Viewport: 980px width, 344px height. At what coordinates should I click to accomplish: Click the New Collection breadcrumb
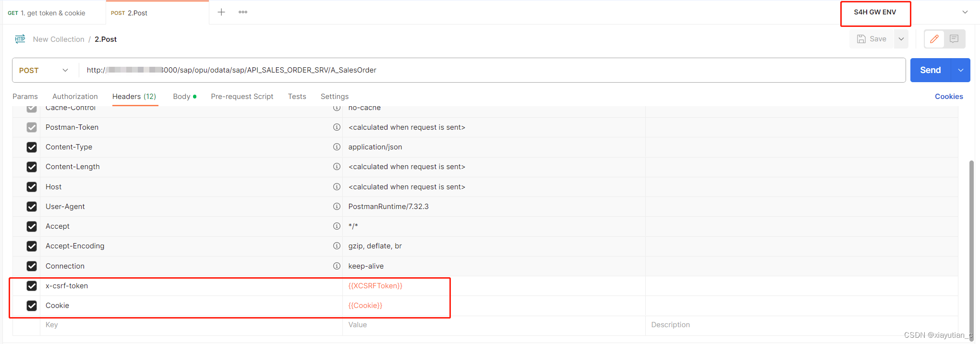click(59, 39)
